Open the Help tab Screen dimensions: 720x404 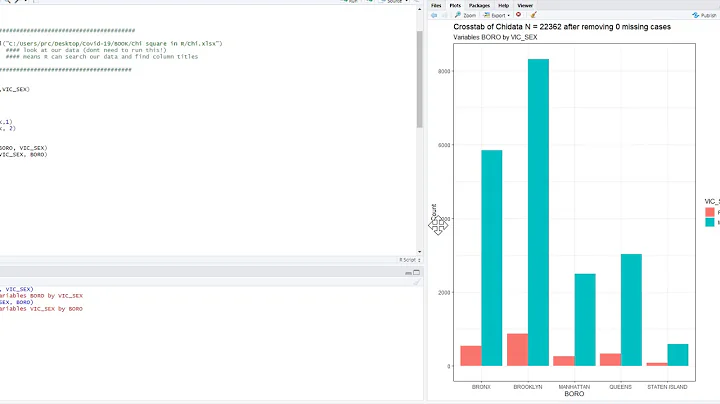[503, 6]
